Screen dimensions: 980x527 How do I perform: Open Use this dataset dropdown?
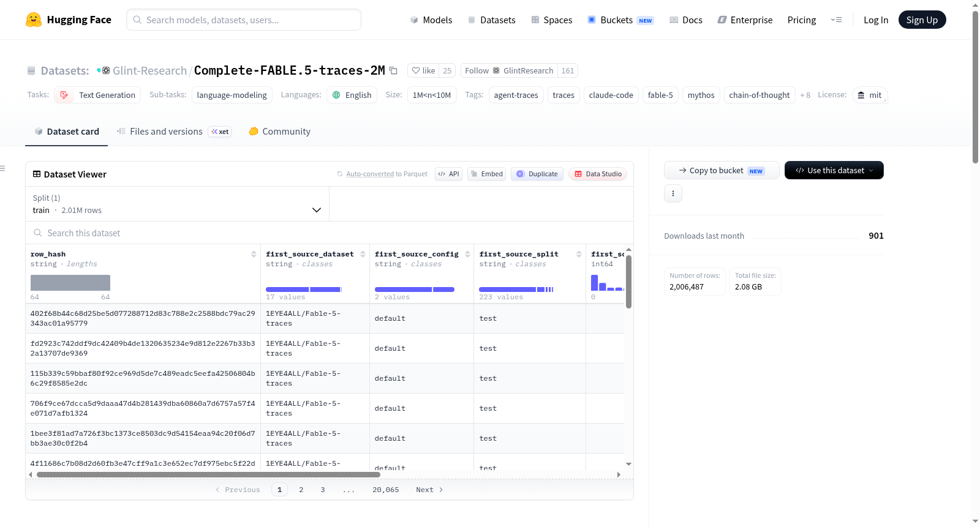pos(834,170)
